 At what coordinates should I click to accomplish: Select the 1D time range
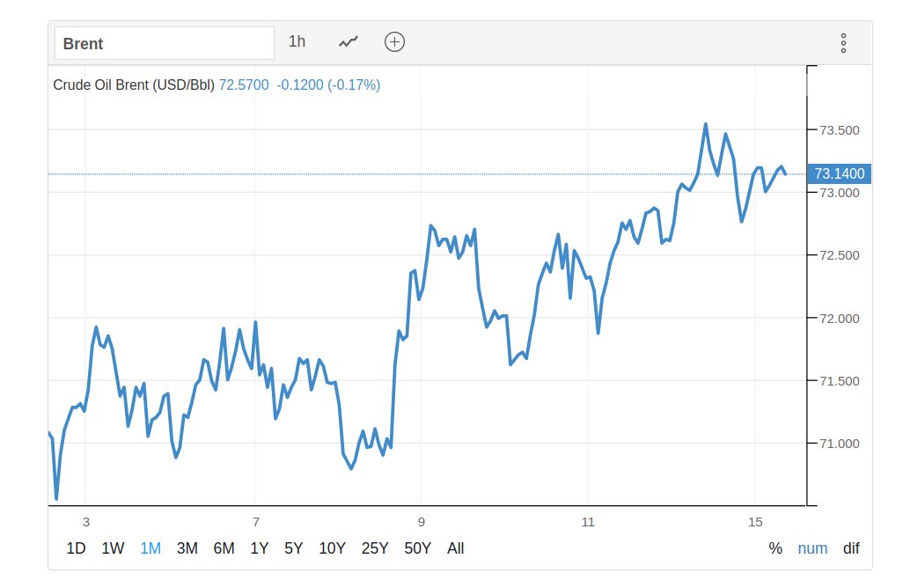coord(77,548)
